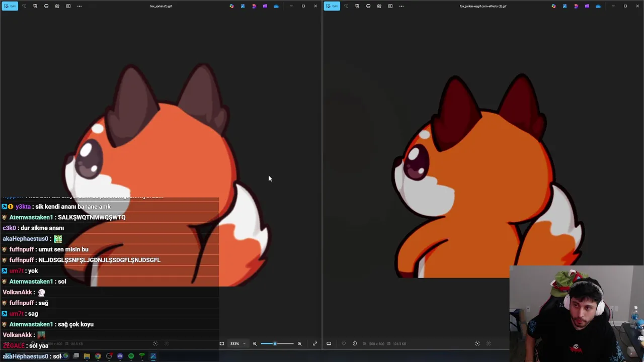Screen dimensions: 644x362
Task: Open Paint from fox_jorkin (1).gif title bar
Action: (x=243, y=6)
